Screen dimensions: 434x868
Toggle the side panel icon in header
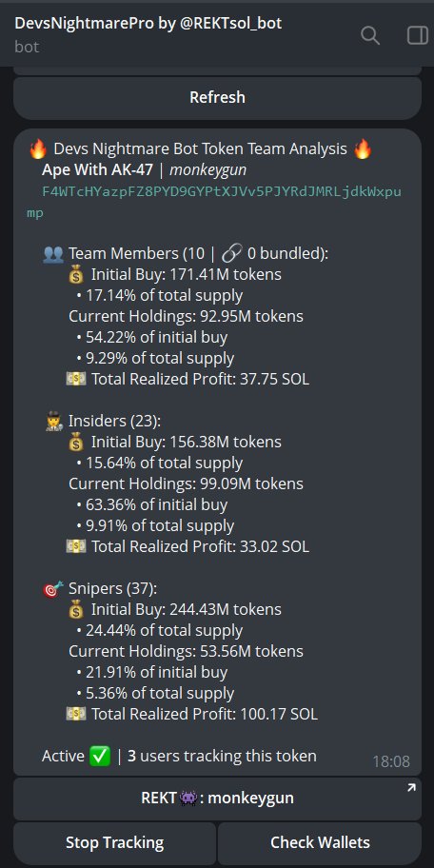(417, 35)
